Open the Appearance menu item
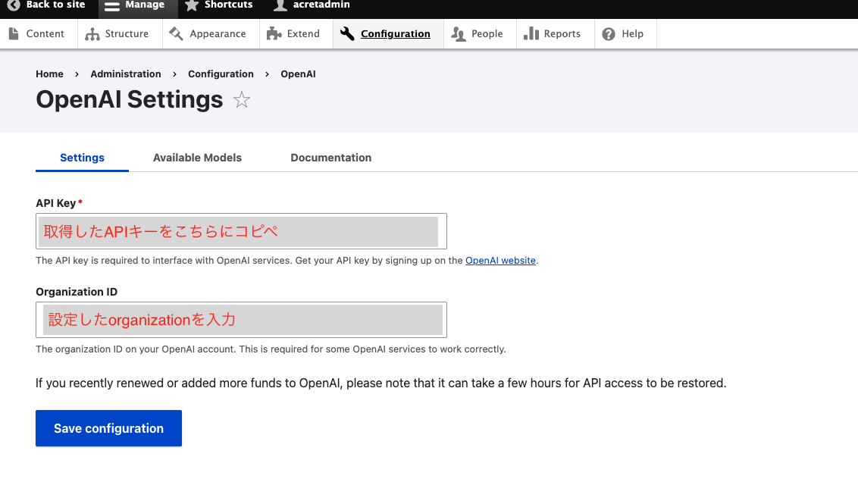858x504 pixels. point(211,34)
